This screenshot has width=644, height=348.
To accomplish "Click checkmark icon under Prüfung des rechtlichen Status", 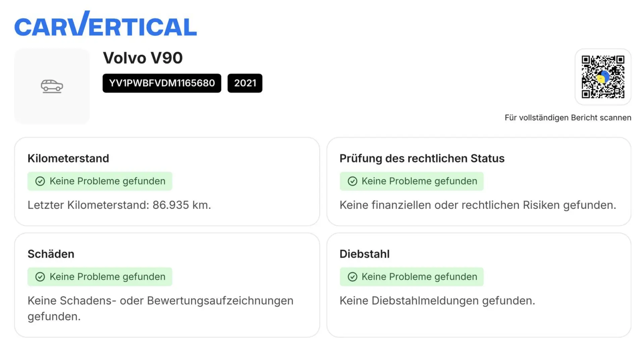I will [x=352, y=181].
